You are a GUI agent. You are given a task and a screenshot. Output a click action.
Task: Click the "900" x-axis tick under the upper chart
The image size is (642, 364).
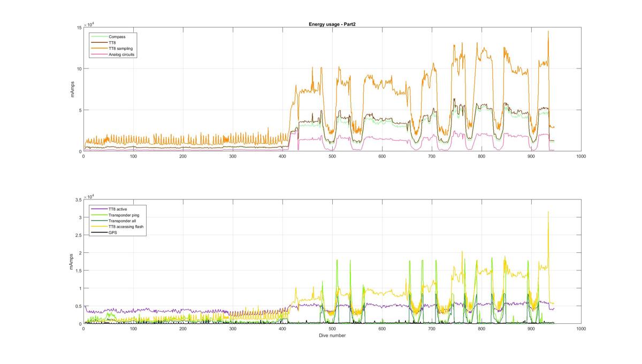point(531,157)
